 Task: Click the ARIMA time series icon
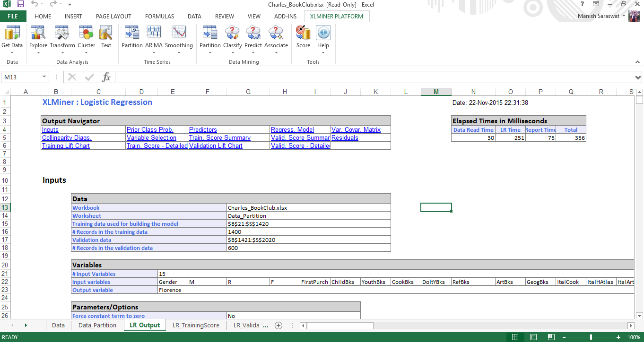coord(154,38)
